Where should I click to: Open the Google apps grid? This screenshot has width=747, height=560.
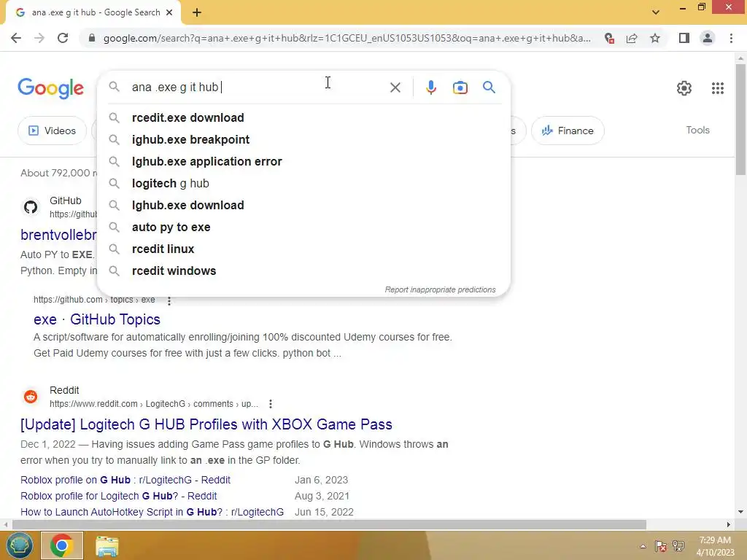pyautogui.click(x=718, y=88)
